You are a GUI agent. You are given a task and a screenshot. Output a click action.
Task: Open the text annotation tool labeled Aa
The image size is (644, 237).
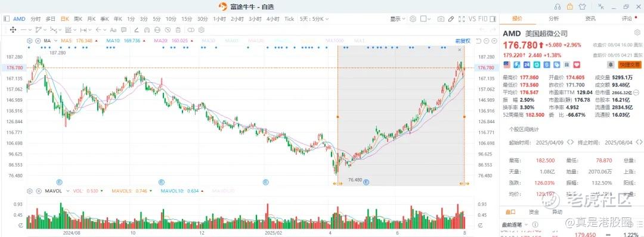113,30
